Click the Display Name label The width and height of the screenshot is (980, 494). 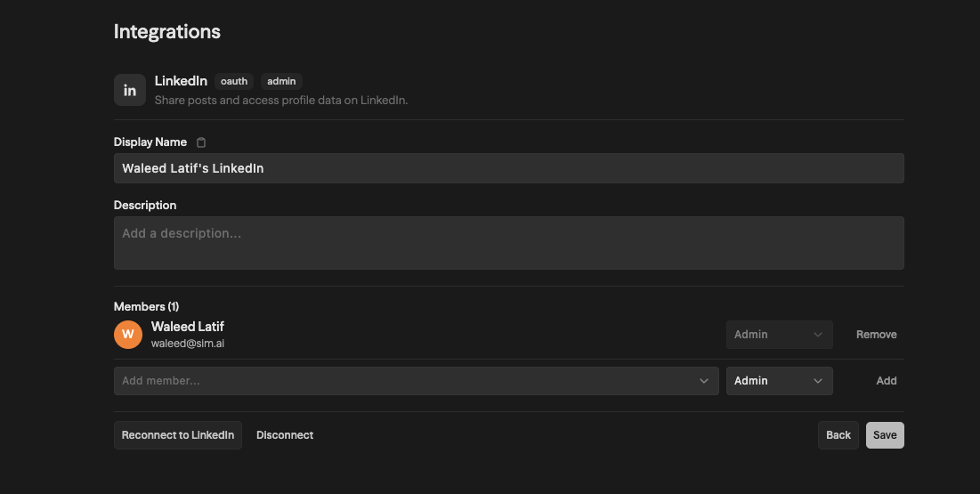pyautogui.click(x=150, y=142)
